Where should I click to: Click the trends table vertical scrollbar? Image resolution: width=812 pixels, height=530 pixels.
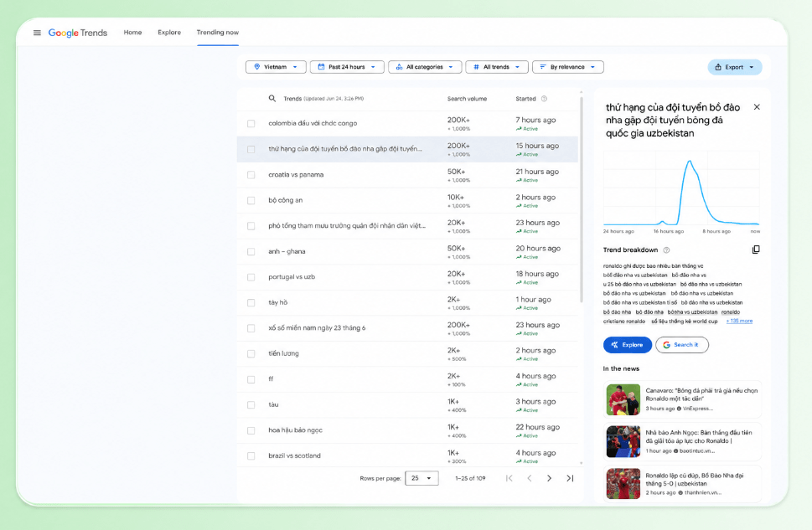point(581,199)
